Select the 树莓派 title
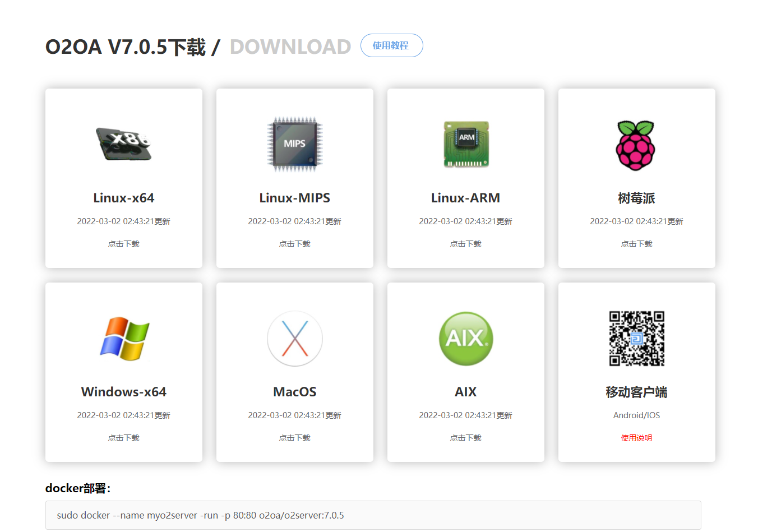The height and width of the screenshot is (532, 758). [637, 198]
